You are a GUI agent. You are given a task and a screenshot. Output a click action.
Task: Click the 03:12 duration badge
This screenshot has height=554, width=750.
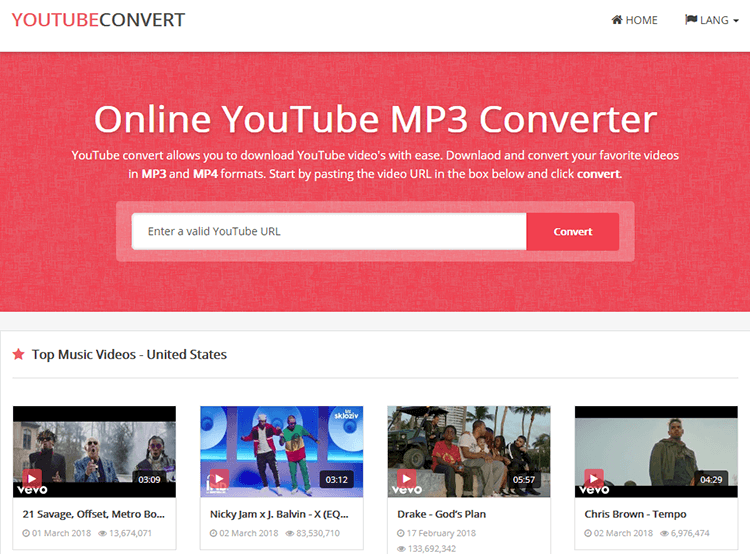(337, 479)
